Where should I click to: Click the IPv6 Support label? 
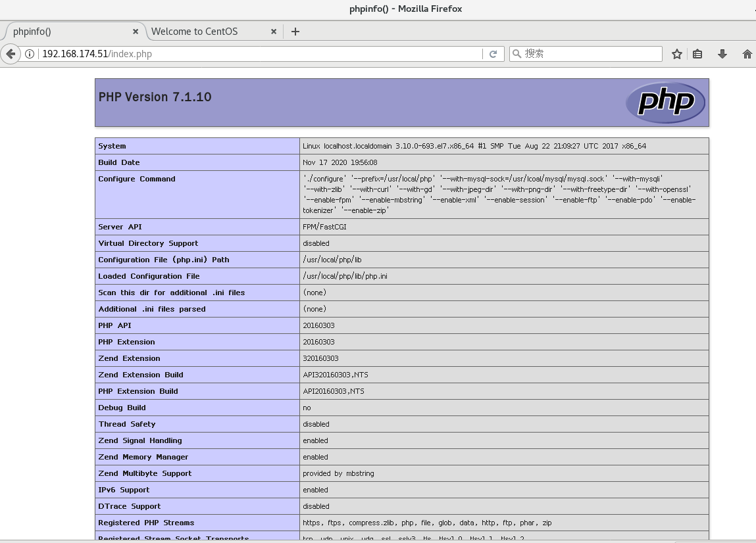[x=124, y=490]
